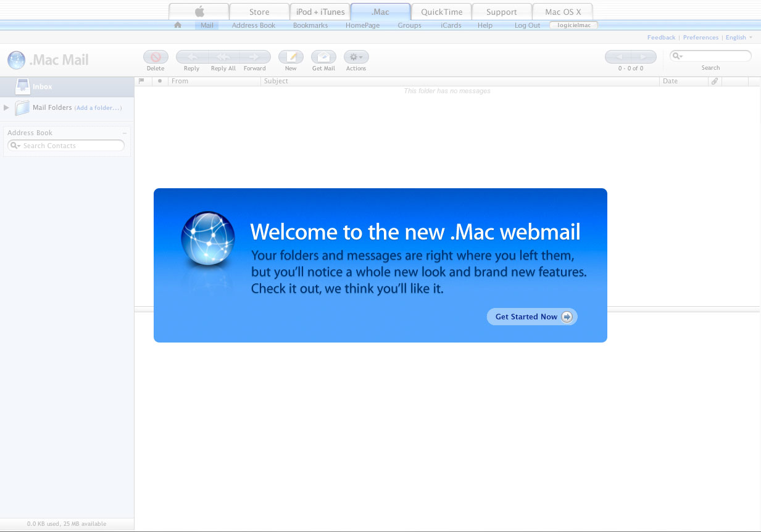
Task: Open HomePage in the navigation bar
Action: 363,25
